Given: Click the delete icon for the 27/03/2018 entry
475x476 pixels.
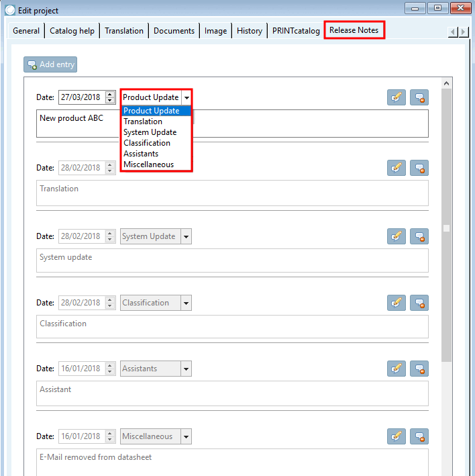Looking at the screenshot, I should 419,97.
